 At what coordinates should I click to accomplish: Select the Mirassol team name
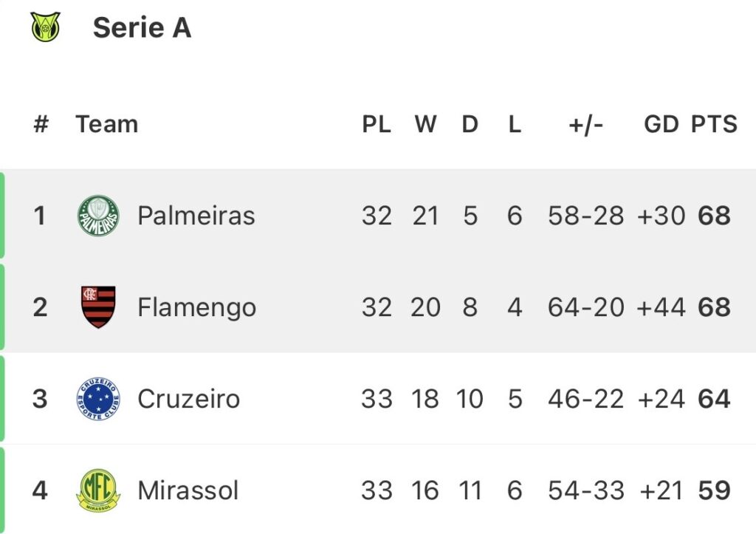(x=188, y=490)
